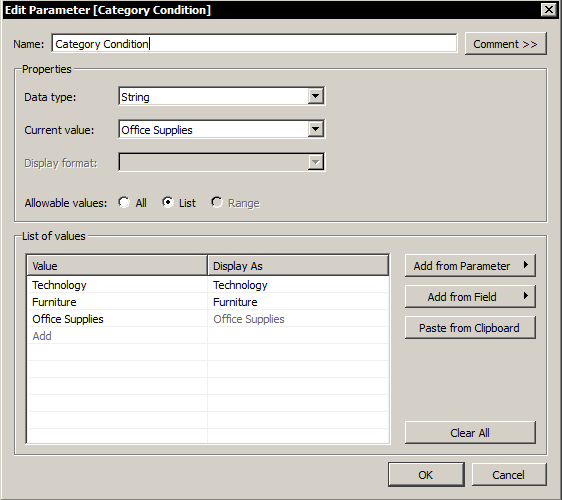This screenshot has width=562, height=500.
Task: Click the Add placeholder row
Action: (x=208, y=336)
